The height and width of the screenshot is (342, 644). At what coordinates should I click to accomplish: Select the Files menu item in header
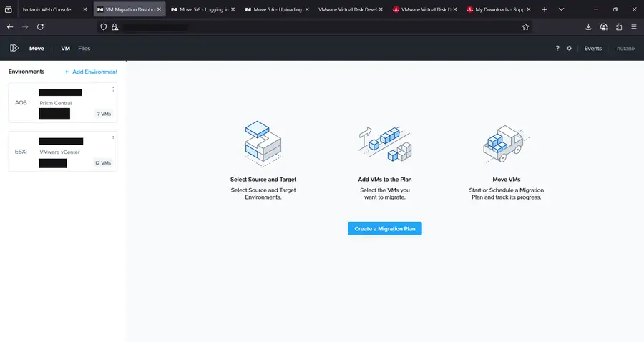tap(84, 48)
